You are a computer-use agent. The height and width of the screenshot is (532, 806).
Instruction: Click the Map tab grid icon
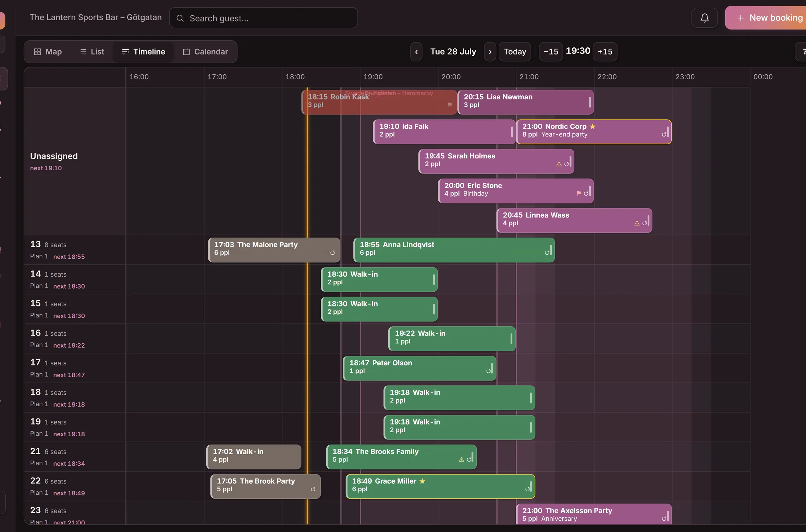[37, 52]
